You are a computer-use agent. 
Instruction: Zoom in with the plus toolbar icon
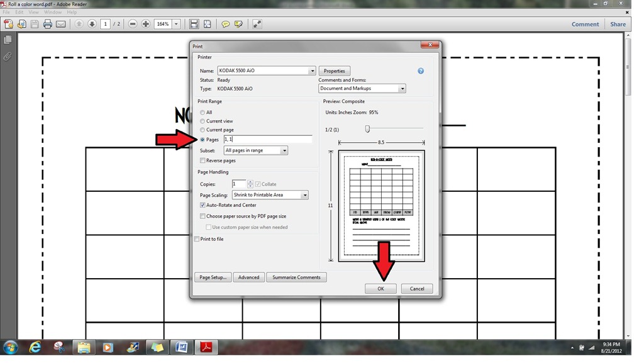pyautogui.click(x=145, y=25)
